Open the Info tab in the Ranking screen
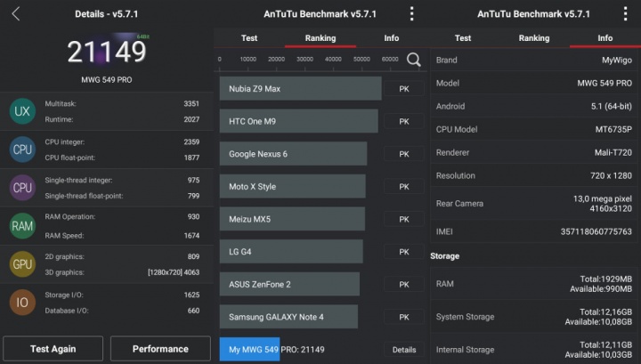Image resolution: width=641 pixels, height=364 pixels. point(391,38)
